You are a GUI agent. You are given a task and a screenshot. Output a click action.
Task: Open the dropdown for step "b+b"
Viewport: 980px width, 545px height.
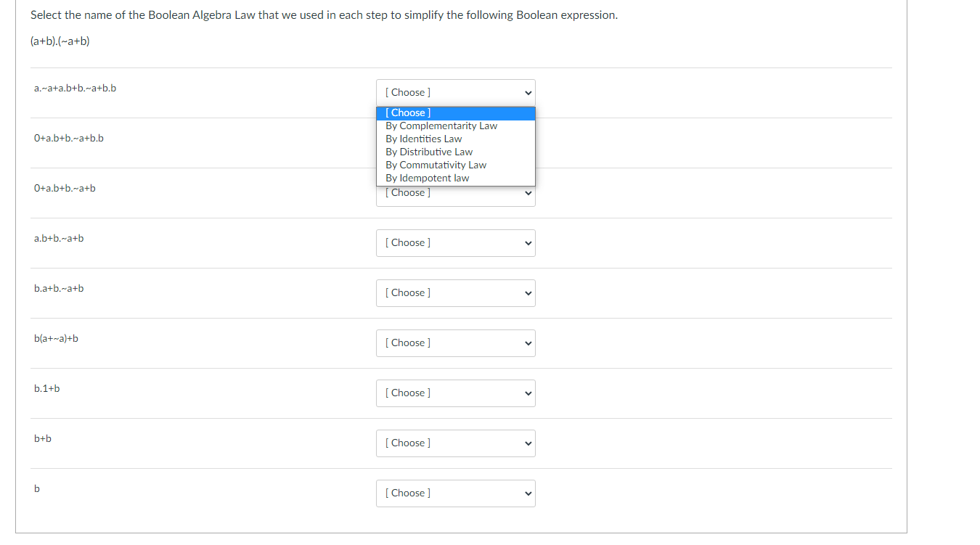(x=455, y=443)
